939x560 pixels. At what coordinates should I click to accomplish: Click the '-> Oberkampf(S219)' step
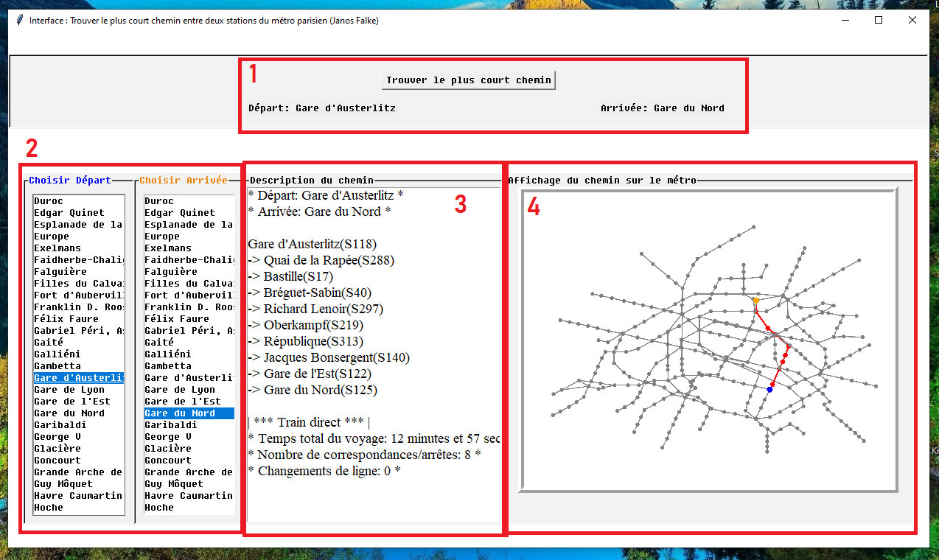tap(306, 325)
